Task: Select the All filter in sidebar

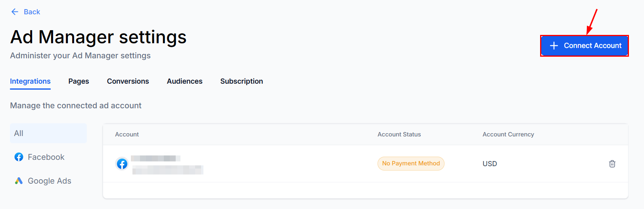Action: point(48,133)
